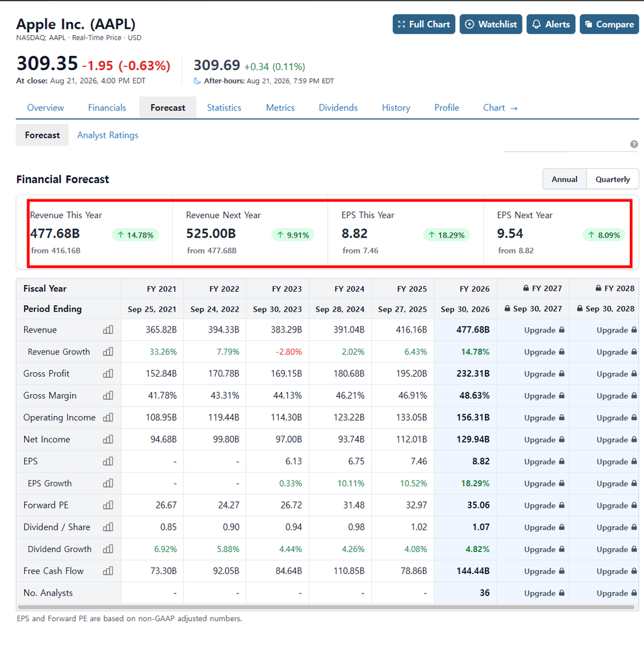Click lock icon beside Sep 30, 2028

coord(580,308)
